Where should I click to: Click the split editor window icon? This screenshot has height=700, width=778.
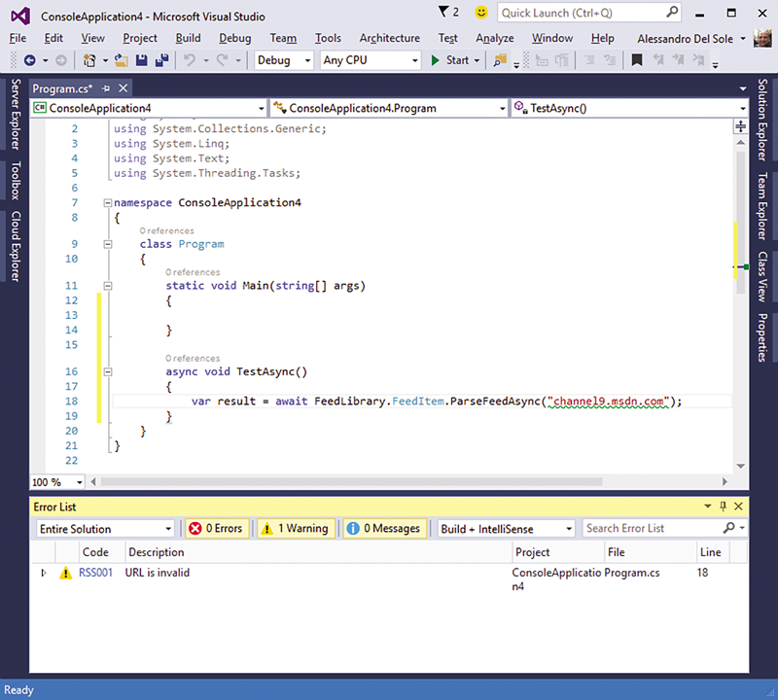[x=740, y=126]
